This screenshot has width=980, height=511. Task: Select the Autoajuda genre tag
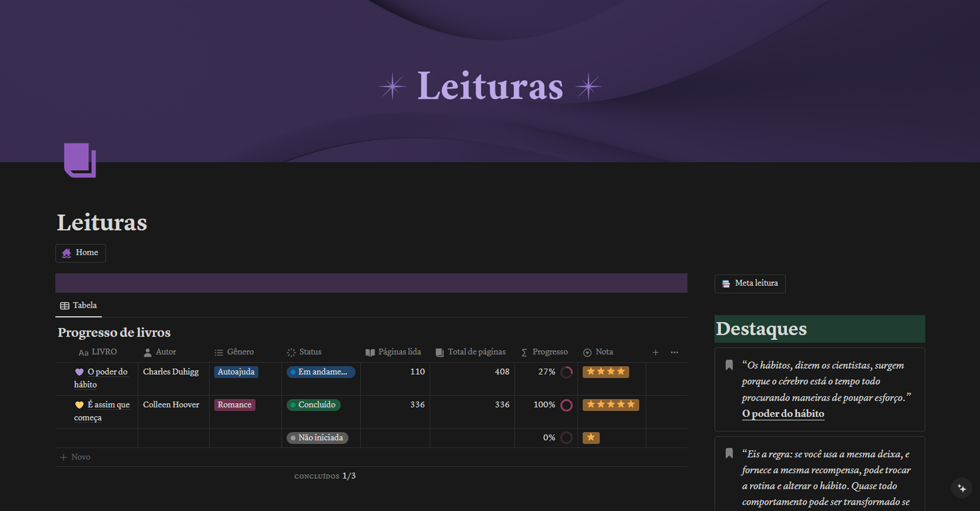pos(236,372)
